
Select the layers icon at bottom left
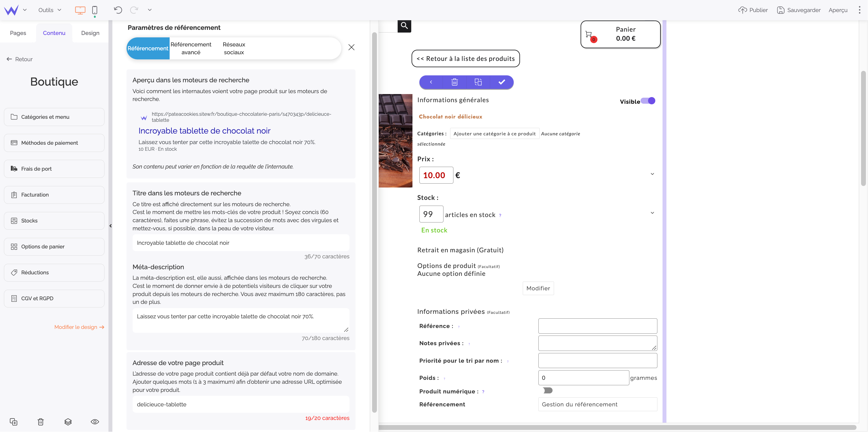pos(68,421)
